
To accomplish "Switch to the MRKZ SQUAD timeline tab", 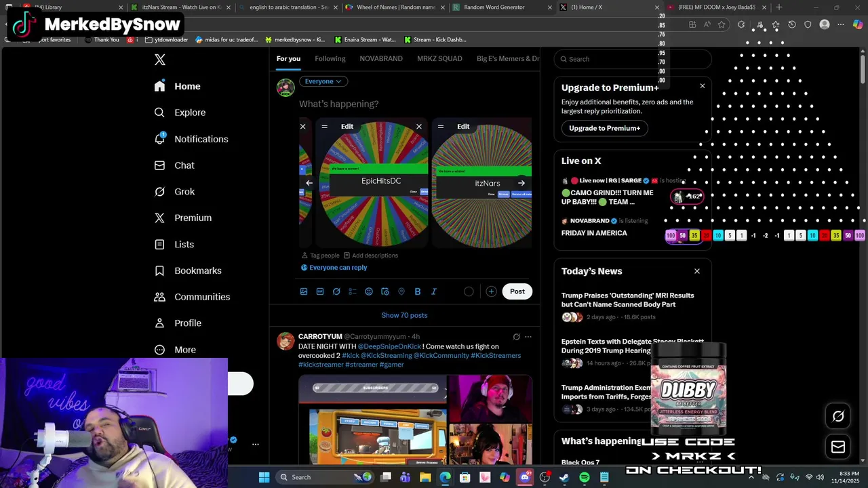I will (x=439, y=58).
